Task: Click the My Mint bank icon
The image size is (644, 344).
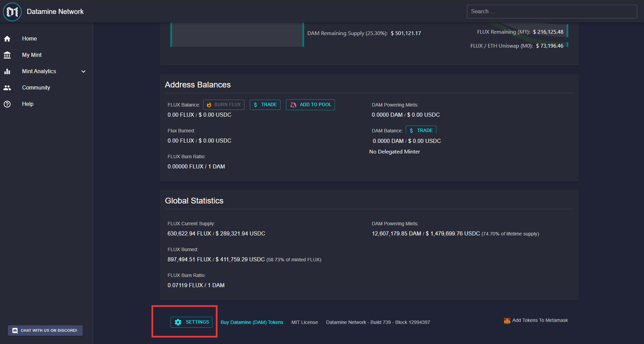Action: point(7,55)
